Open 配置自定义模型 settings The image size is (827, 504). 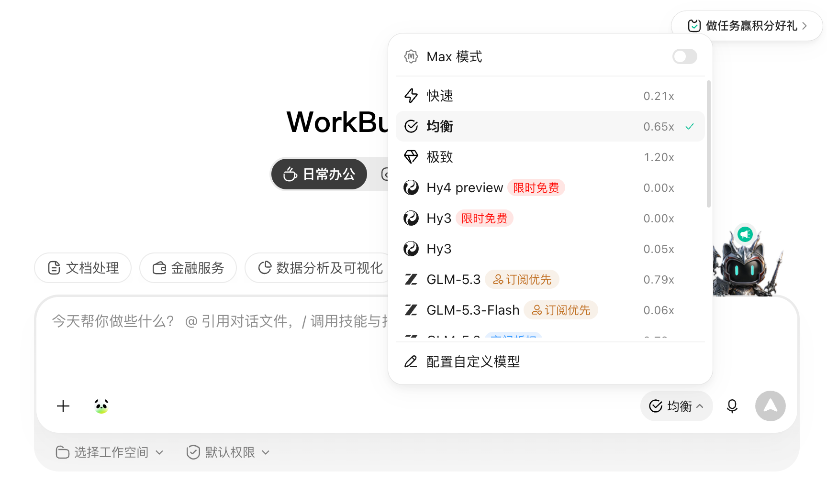pos(550,362)
